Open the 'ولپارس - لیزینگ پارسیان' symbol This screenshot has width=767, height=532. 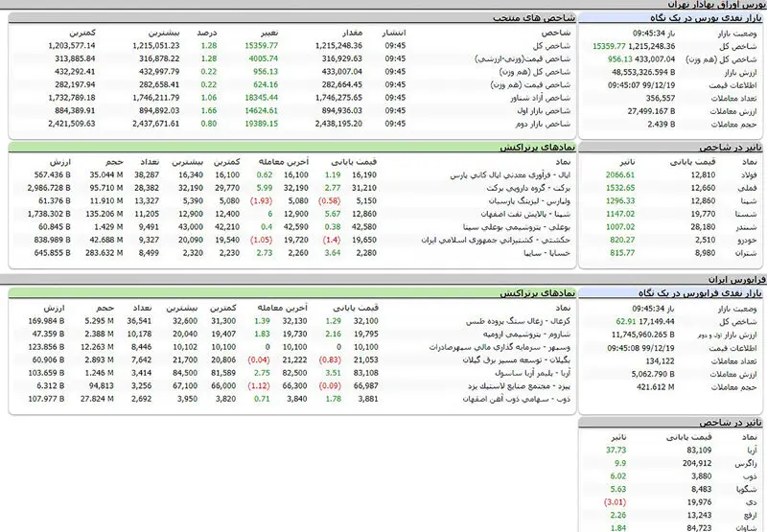pyautogui.click(x=529, y=201)
